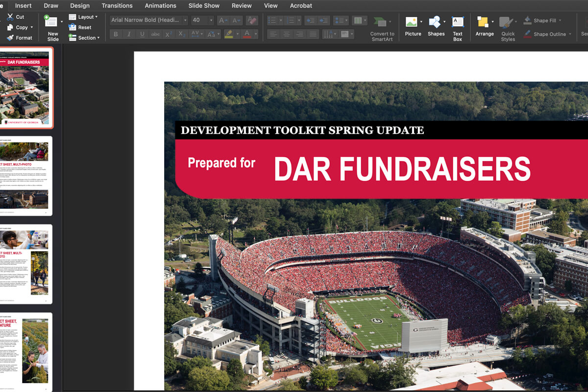Screen dimensions: 588x392
Task: Insert a New Slide
Action: [x=52, y=28]
